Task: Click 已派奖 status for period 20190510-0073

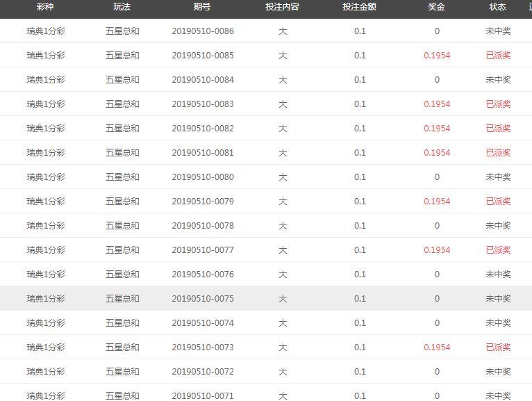Action: pos(498,347)
